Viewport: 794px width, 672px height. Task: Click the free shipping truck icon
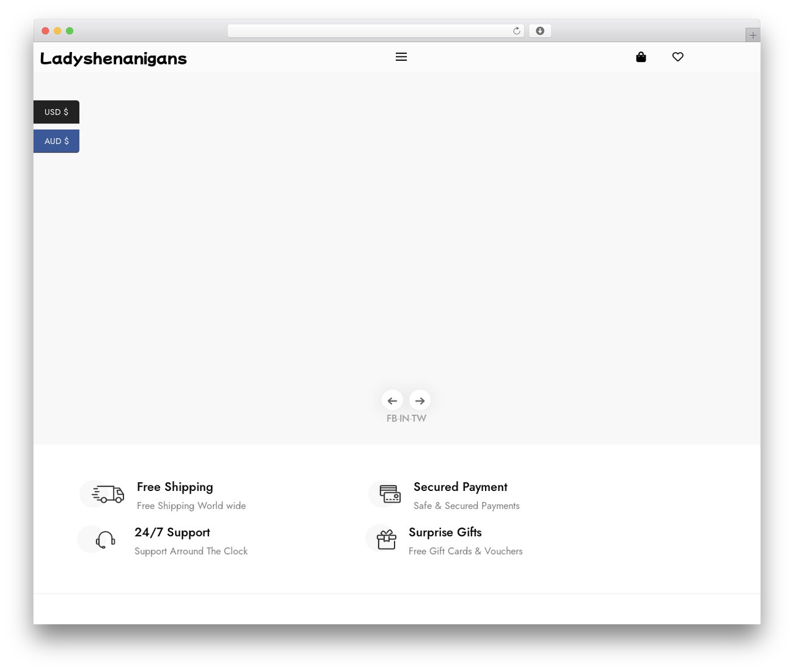point(108,494)
